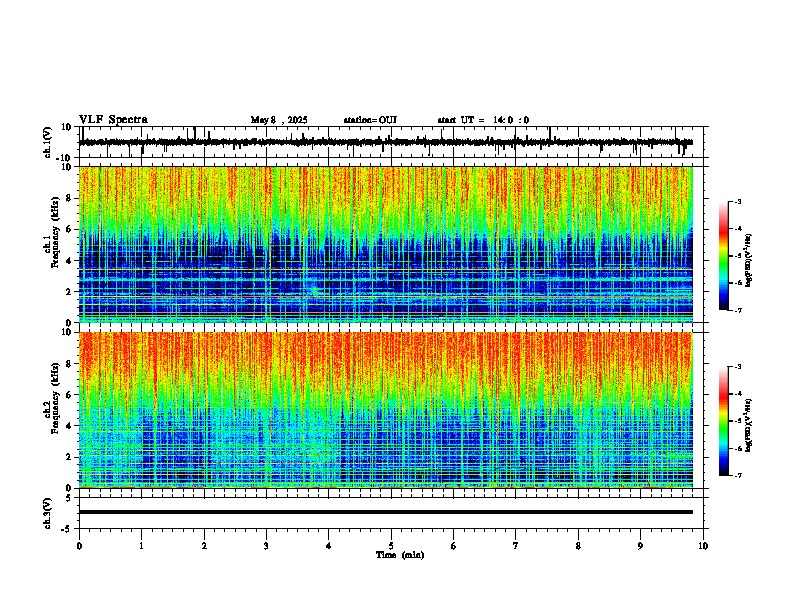Click the "-7" label on ch.2 colorbar
This screenshot has width=792, height=612.
(x=737, y=476)
